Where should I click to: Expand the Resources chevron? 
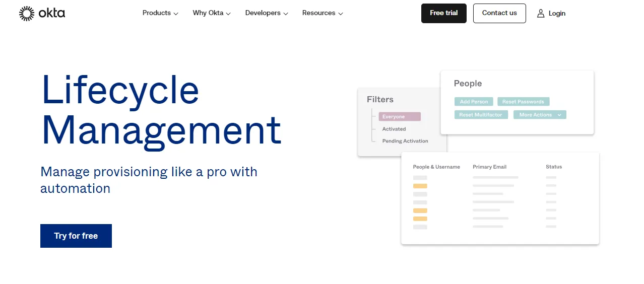point(341,14)
